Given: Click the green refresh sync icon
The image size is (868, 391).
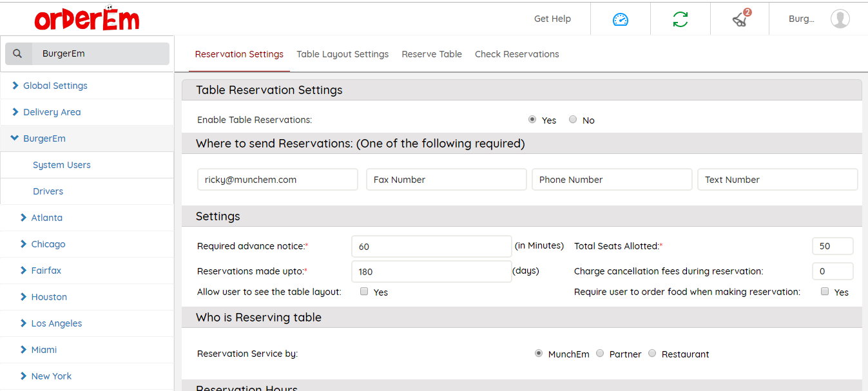Looking at the screenshot, I should pos(680,19).
